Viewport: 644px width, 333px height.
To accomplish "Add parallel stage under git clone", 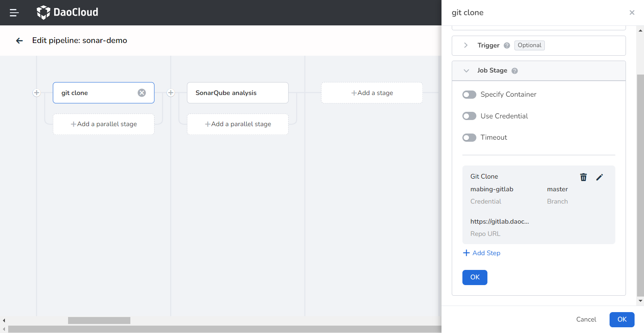I will click(x=104, y=124).
